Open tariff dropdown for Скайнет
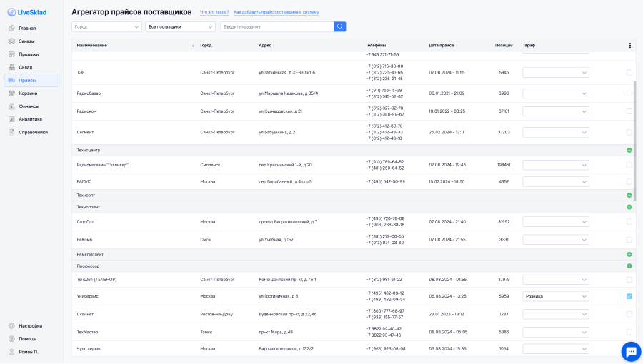643x364 pixels. (x=556, y=315)
